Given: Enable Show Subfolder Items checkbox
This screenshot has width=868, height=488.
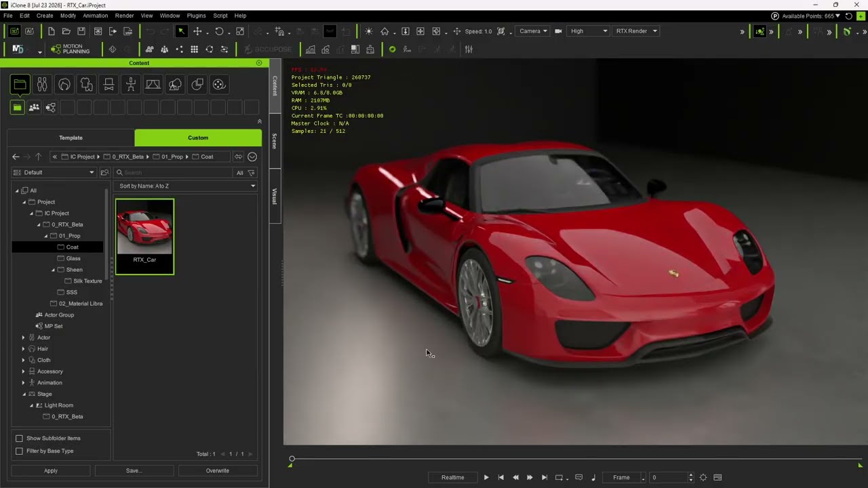Looking at the screenshot, I should (19, 439).
